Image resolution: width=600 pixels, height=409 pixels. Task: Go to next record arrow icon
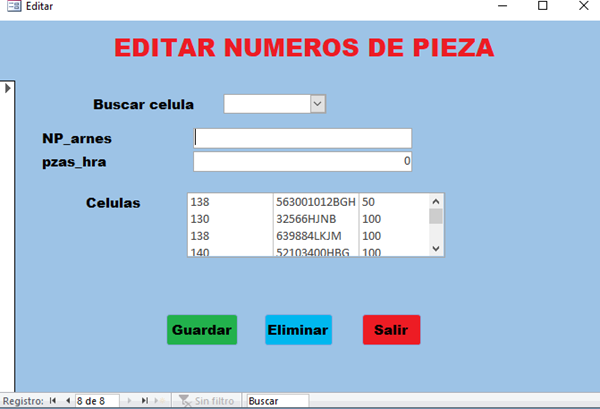point(129,401)
